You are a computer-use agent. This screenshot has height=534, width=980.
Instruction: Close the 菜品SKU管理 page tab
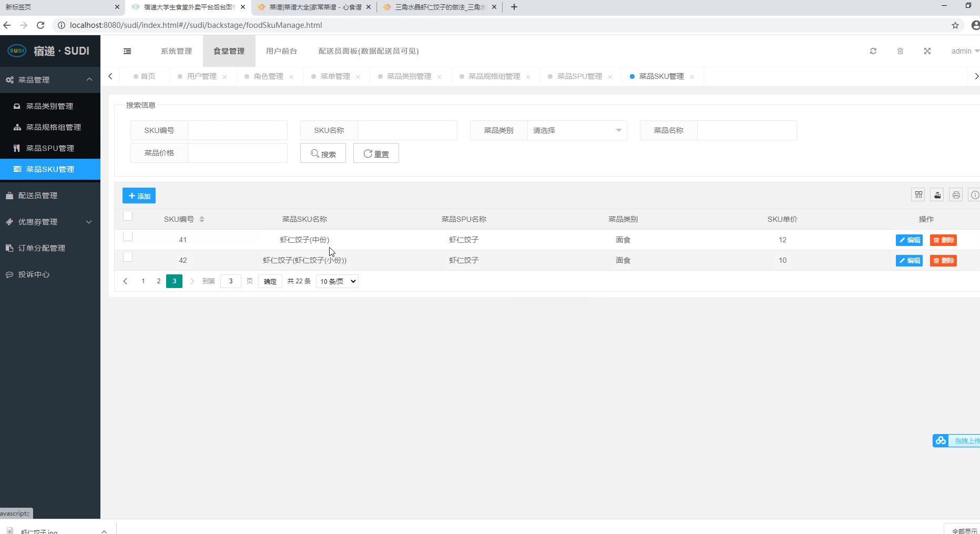point(692,77)
